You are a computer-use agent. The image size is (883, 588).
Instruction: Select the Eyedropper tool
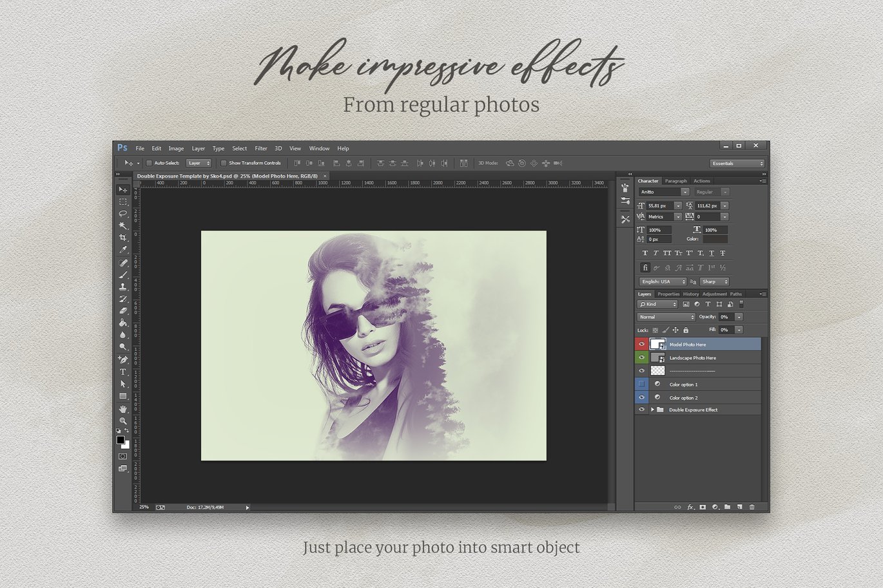coord(122,250)
